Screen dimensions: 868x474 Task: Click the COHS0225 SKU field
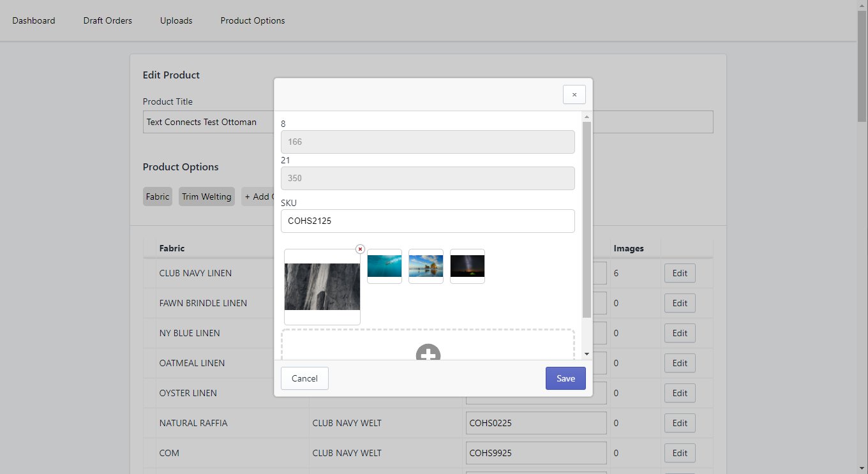(536, 423)
